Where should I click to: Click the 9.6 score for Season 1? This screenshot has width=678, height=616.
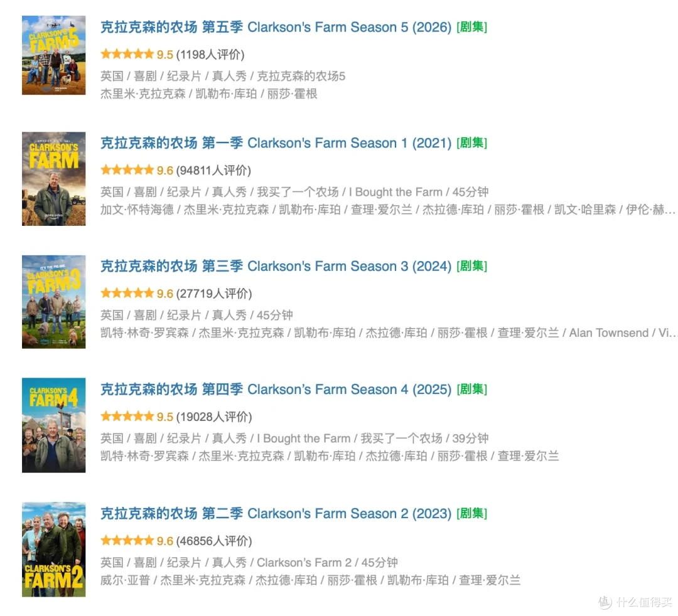coord(164,171)
